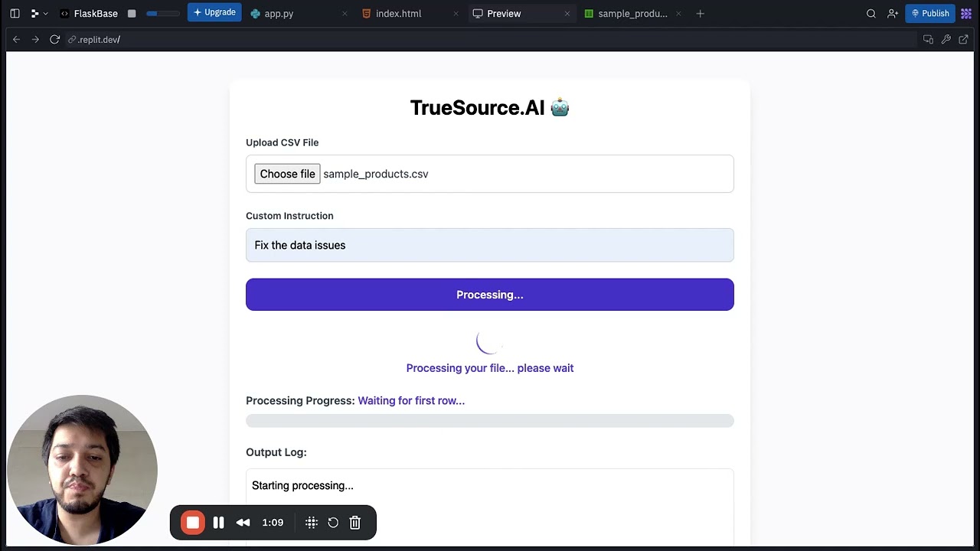Screen dimensions: 980x551
Task: Close the app.py tab
Action: pyautogui.click(x=345, y=14)
